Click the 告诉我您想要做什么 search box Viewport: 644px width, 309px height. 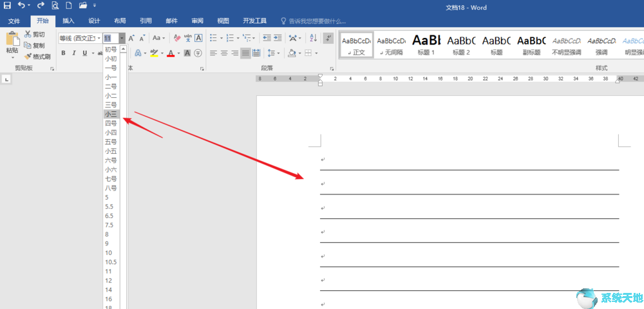point(314,21)
